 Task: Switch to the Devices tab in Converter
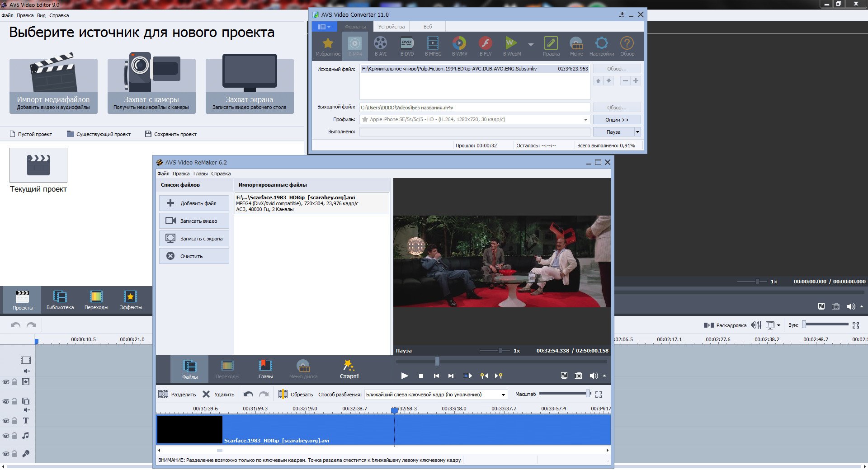point(391,27)
